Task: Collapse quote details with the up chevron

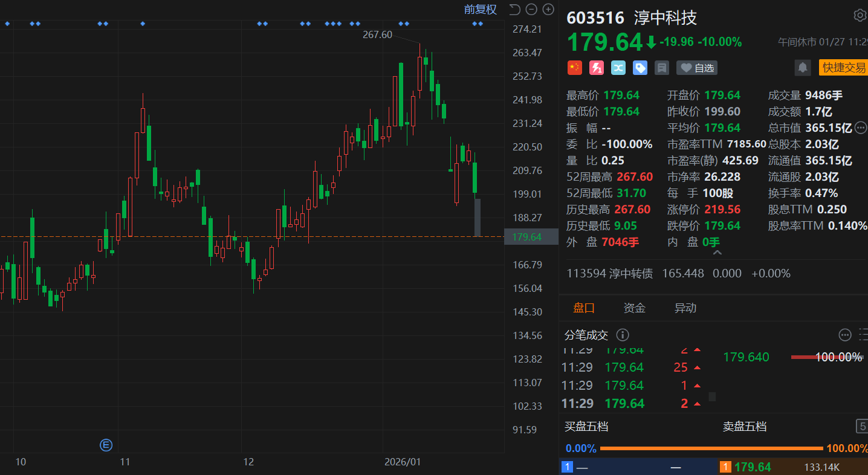Action: [x=717, y=253]
